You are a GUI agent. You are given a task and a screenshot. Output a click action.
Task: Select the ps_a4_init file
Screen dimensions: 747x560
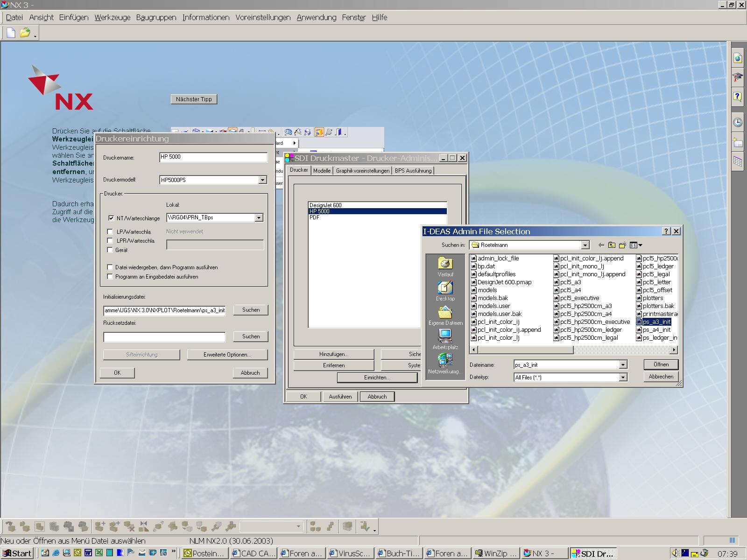click(x=654, y=329)
